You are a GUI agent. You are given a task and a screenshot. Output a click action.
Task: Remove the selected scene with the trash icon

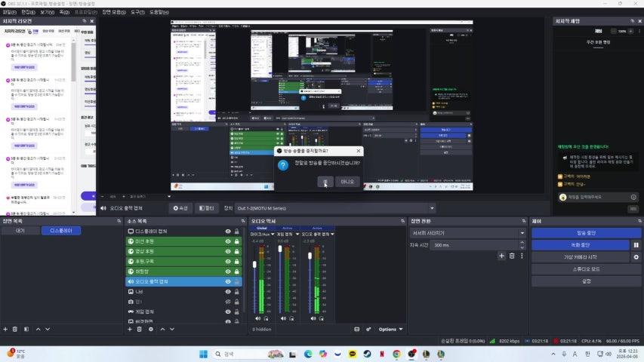(x=15, y=329)
